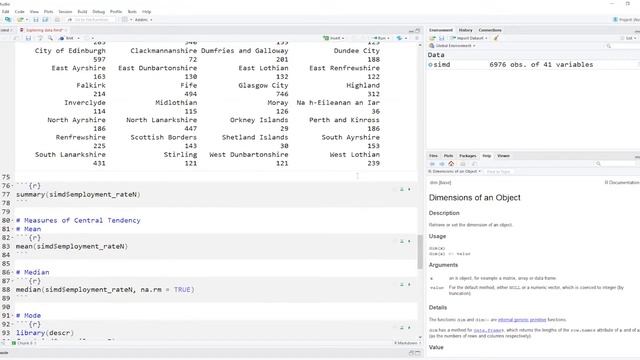Select the Environment tab

[441, 30]
